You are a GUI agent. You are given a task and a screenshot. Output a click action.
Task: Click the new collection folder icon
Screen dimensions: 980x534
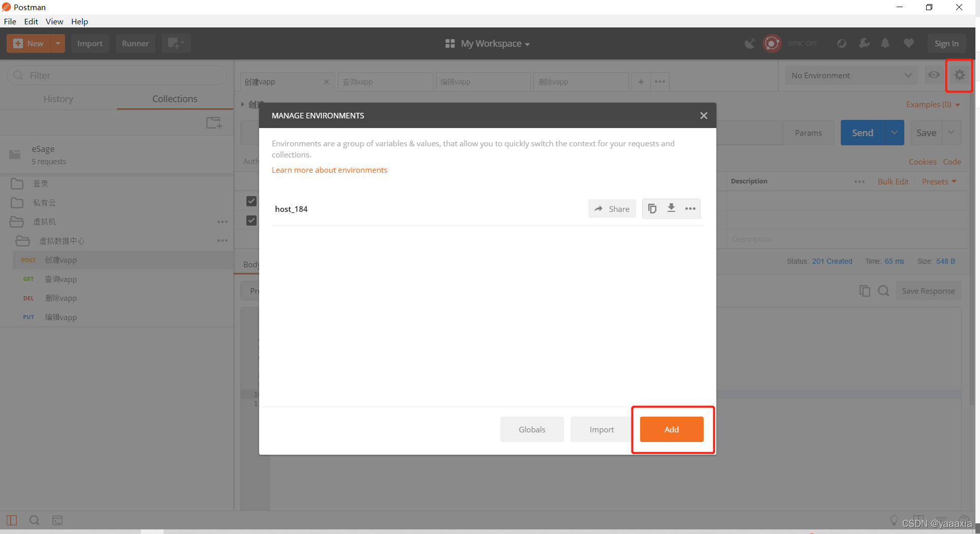[x=214, y=122]
